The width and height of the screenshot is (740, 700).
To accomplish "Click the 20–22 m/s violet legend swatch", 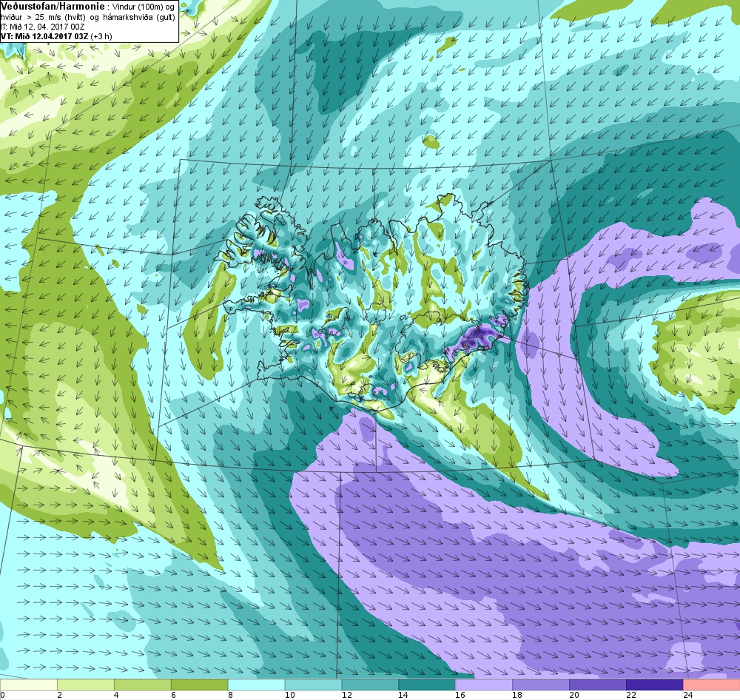I will (x=597, y=684).
